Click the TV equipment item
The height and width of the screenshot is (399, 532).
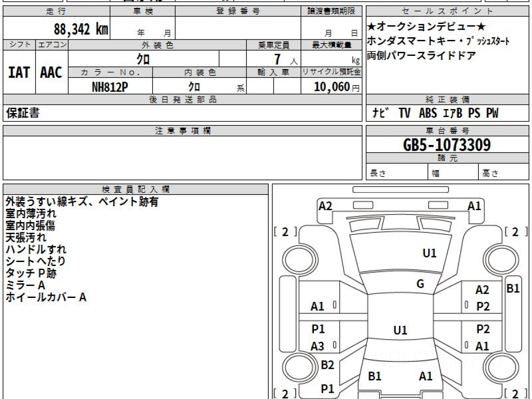coord(404,113)
